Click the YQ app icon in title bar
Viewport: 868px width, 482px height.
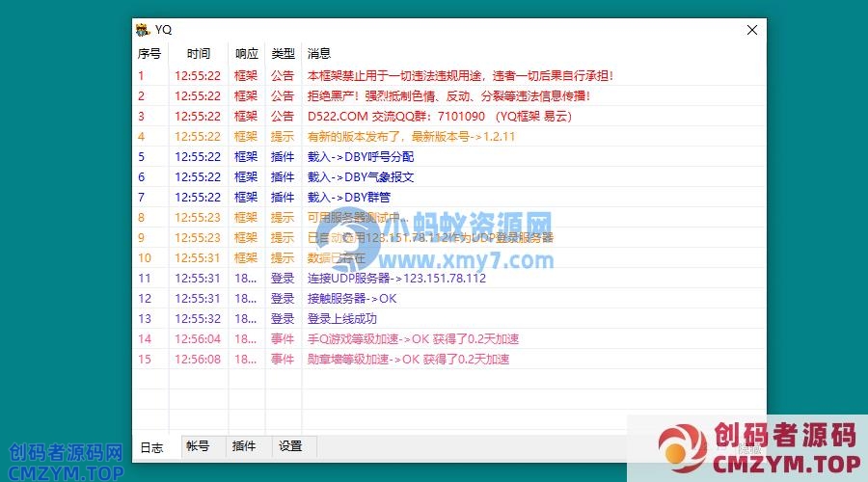point(143,30)
